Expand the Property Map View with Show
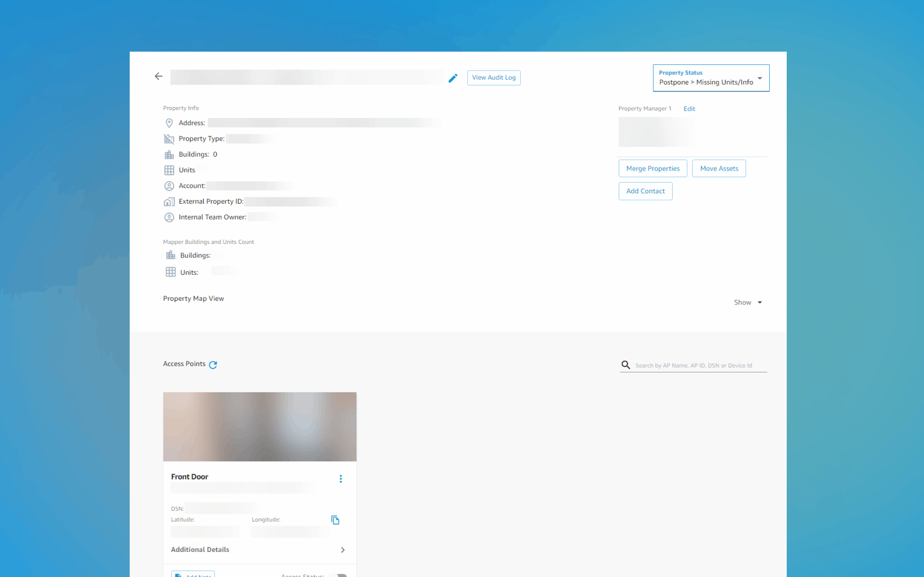Viewport: 924px width, 577px height. coord(748,302)
